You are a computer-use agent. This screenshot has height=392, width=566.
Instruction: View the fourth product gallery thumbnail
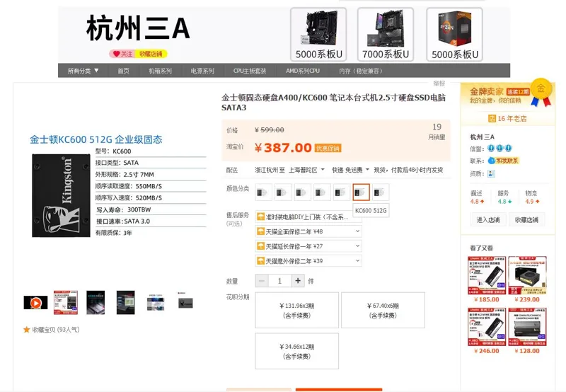126,302
